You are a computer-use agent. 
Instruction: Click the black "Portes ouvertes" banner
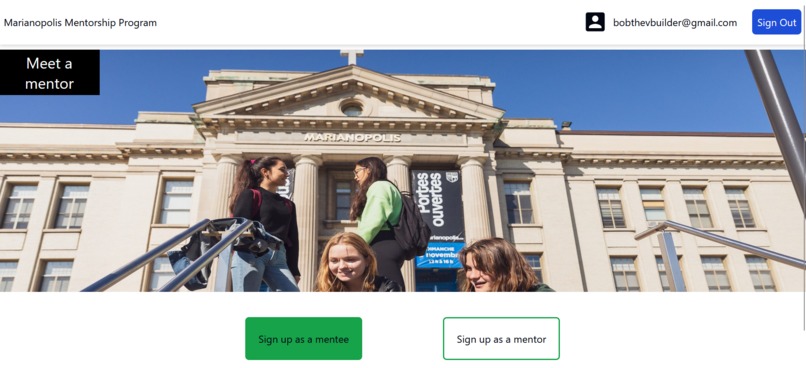[x=438, y=204]
